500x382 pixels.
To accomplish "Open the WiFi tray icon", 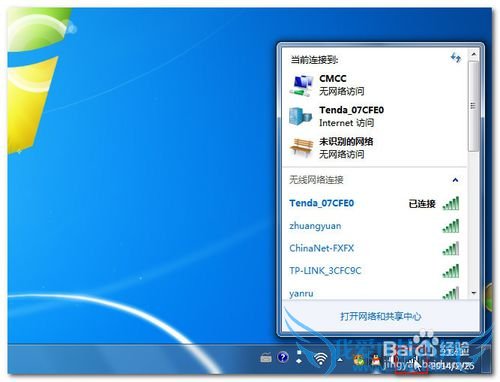I will click(321, 359).
